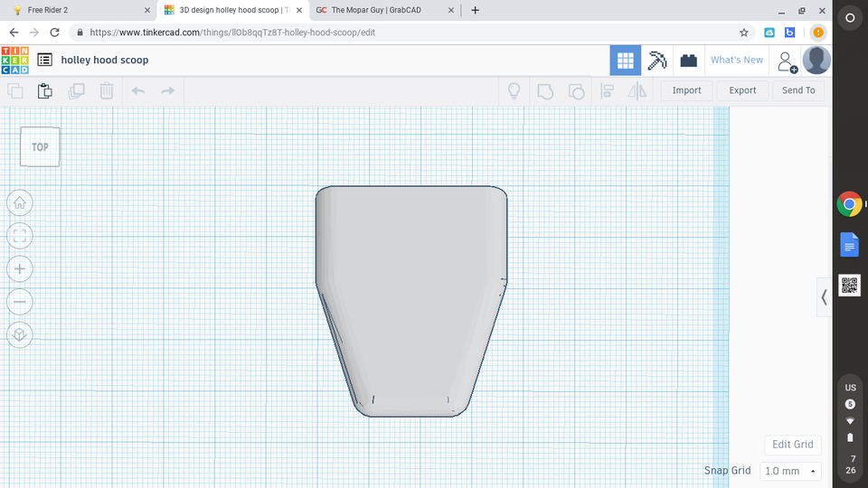
Task: Click the address bar URL
Action: click(232, 33)
